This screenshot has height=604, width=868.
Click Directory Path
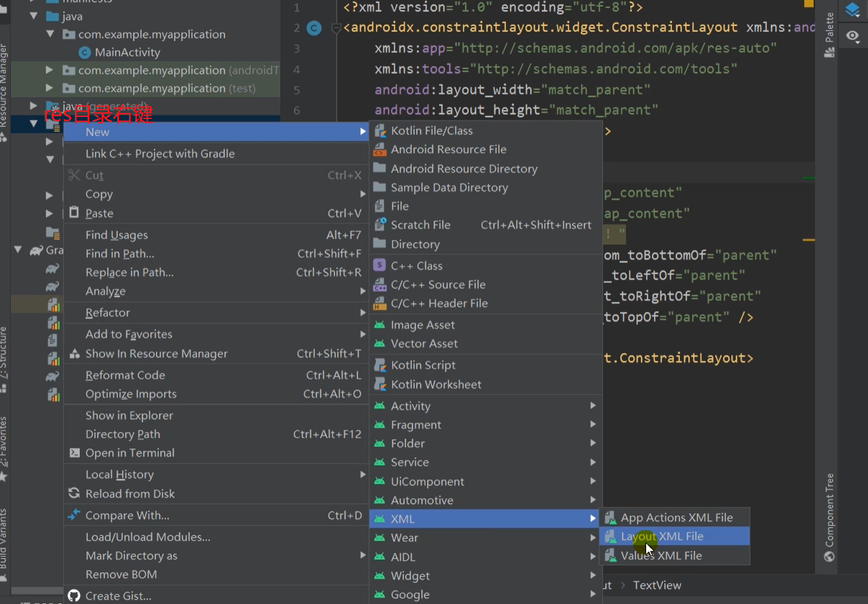(x=216, y=434)
